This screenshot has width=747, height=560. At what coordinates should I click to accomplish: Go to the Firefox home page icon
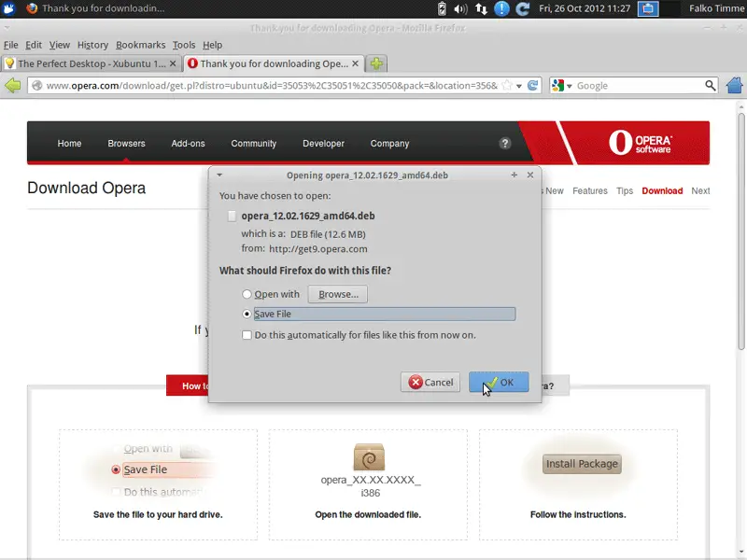[x=735, y=86]
